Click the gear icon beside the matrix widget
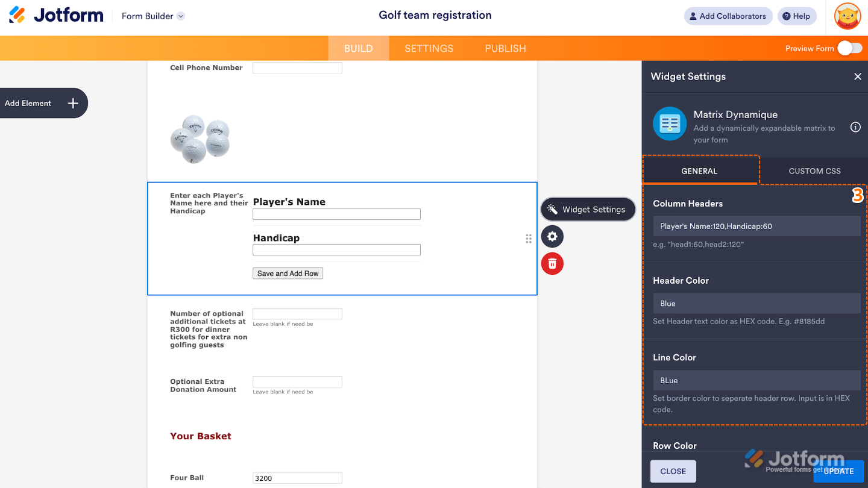 click(552, 236)
